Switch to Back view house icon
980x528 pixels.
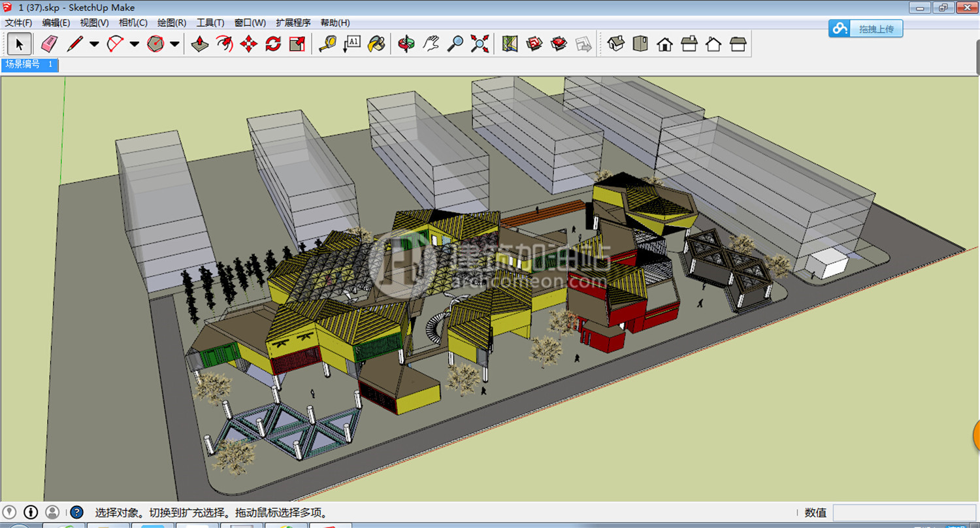(713, 44)
